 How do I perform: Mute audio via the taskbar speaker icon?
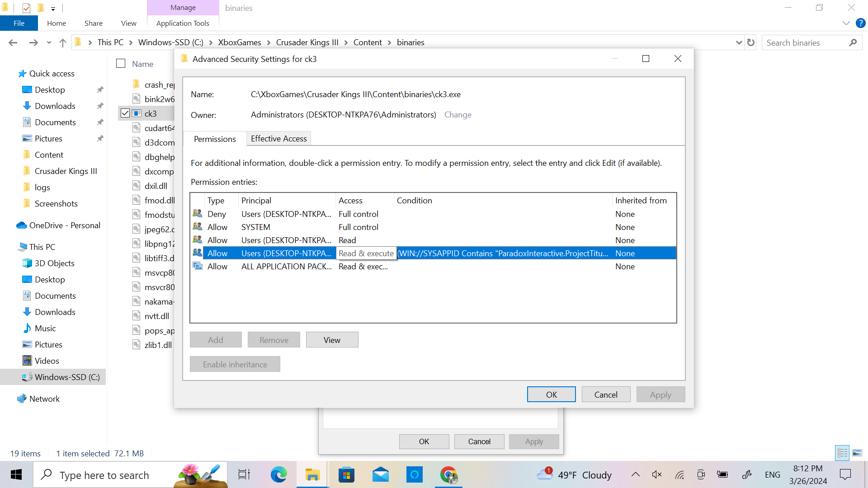coord(657,474)
